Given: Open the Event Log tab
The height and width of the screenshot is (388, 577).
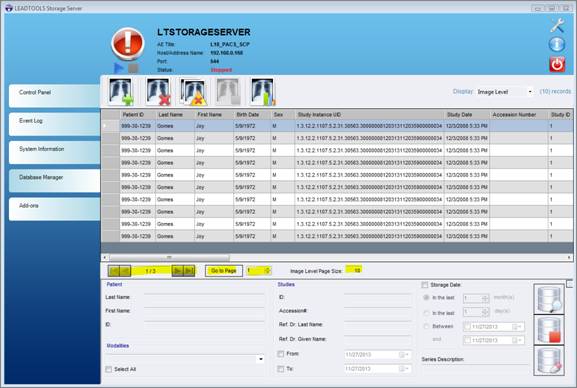Looking at the screenshot, I should tap(54, 124).
